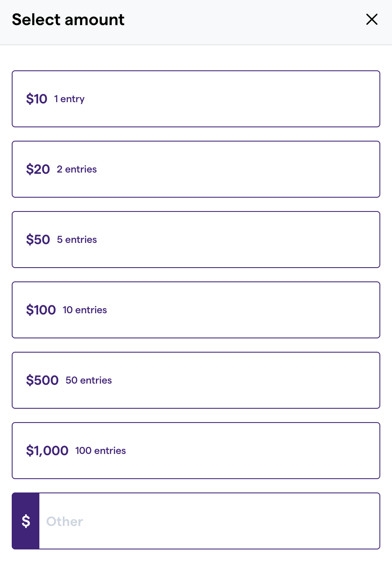
Task: Select the $100 amount option
Action: (x=196, y=310)
